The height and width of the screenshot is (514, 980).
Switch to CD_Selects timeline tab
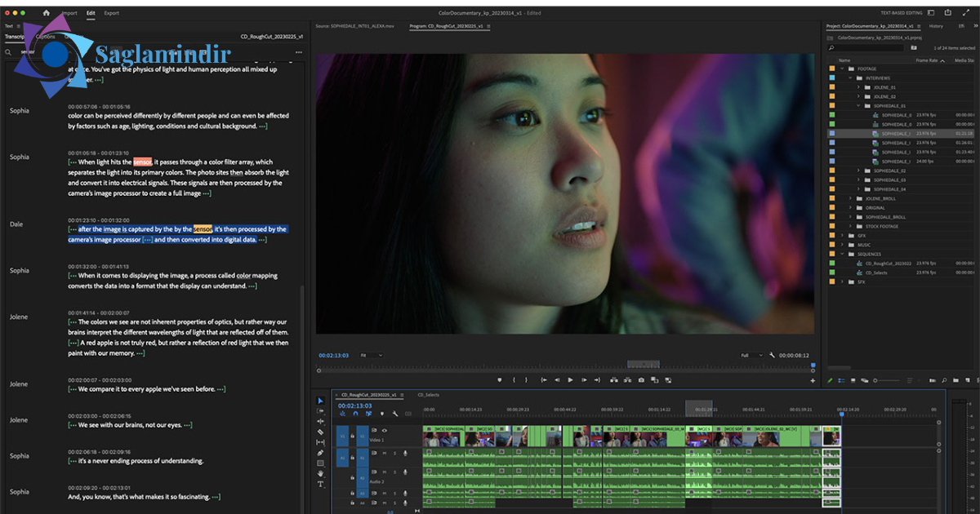pyautogui.click(x=429, y=395)
